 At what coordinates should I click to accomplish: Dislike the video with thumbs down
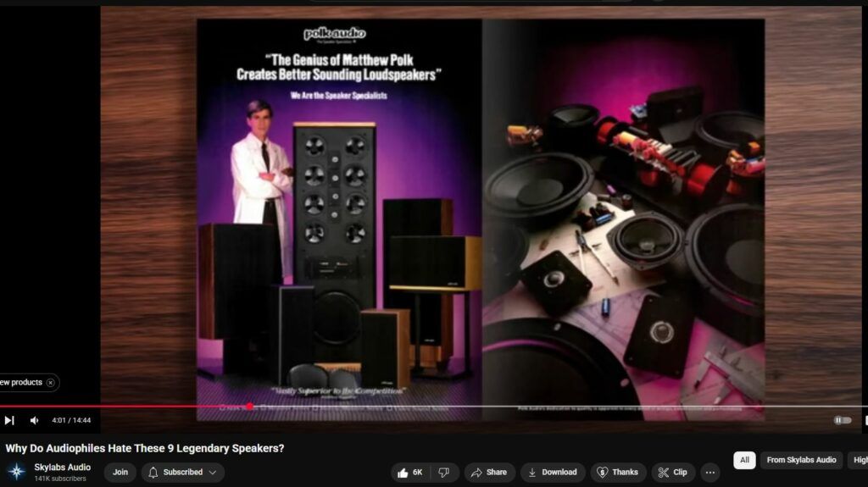click(443, 473)
